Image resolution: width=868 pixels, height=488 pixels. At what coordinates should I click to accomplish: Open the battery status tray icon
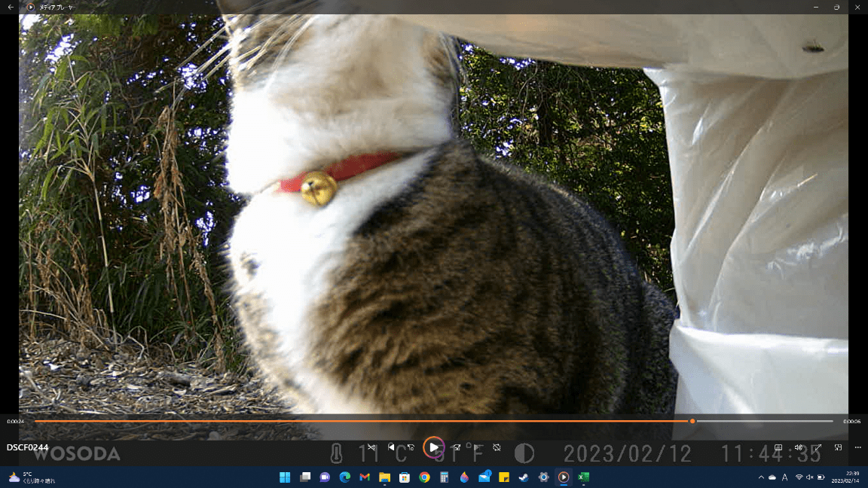821,477
